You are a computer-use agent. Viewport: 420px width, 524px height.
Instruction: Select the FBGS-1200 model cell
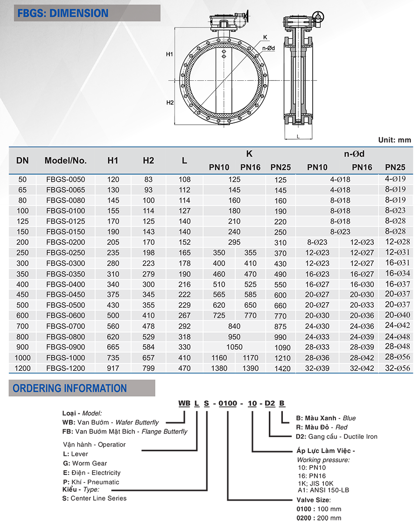[66, 368]
